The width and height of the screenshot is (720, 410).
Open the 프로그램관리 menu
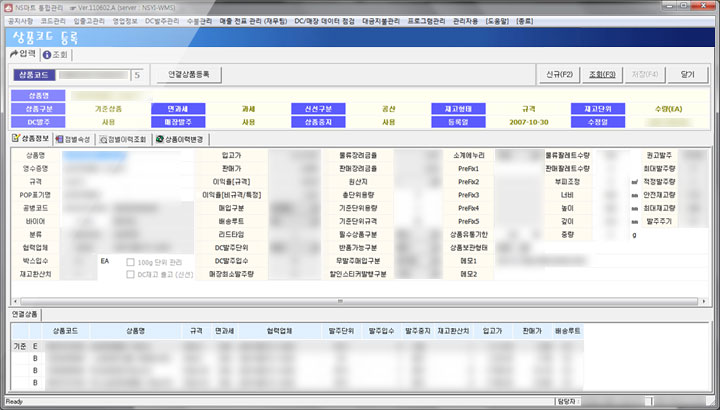coord(427,21)
